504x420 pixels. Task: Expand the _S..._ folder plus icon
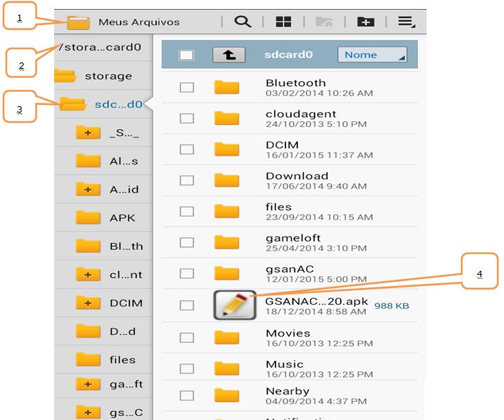(x=88, y=133)
